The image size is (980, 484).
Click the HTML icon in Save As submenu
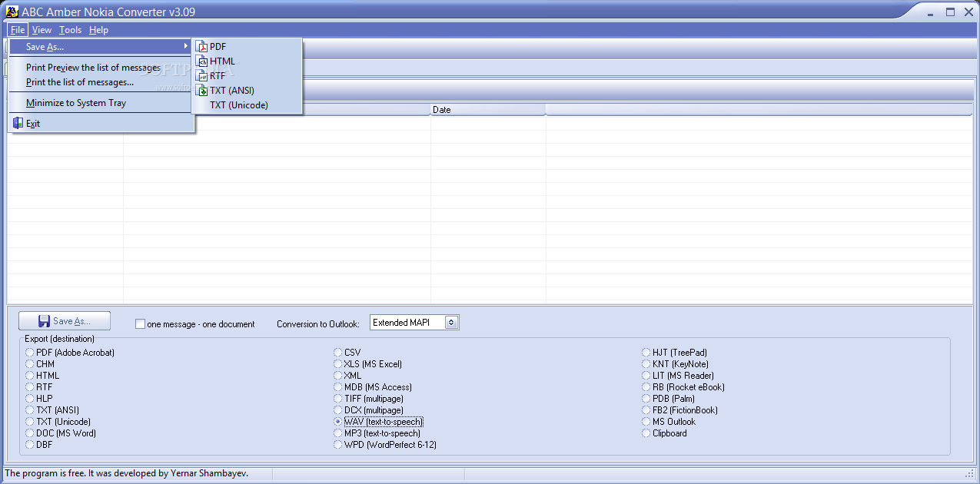tap(202, 61)
